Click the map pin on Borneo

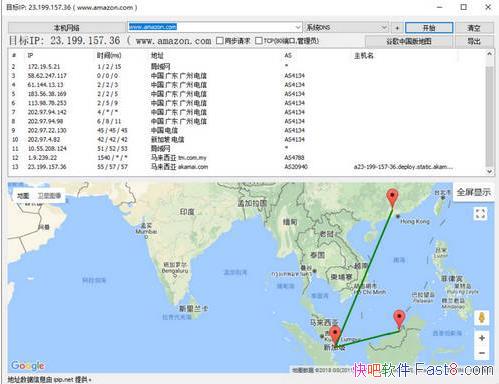tap(399, 320)
